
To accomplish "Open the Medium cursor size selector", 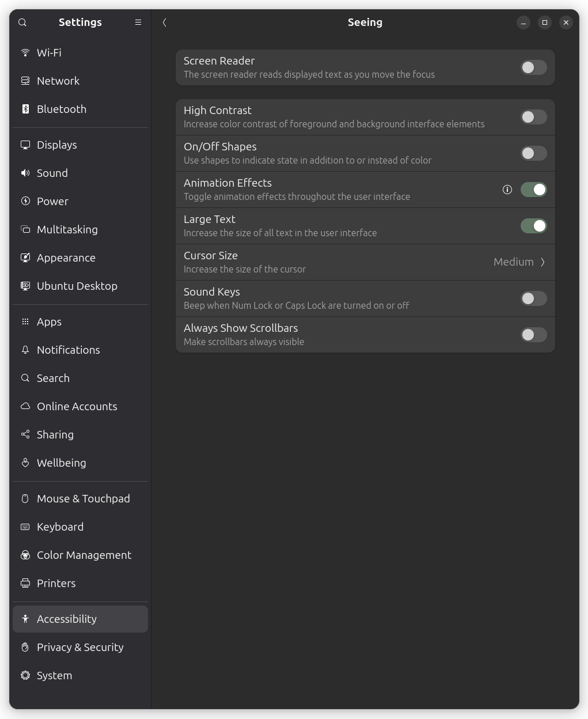I will tap(513, 262).
